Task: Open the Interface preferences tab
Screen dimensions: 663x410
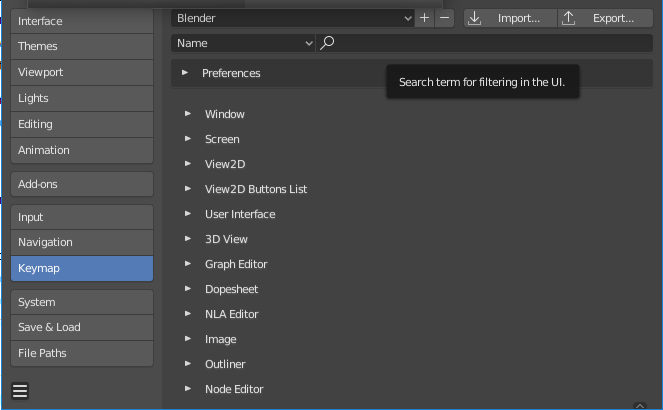Action: click(x=82, y=21)
